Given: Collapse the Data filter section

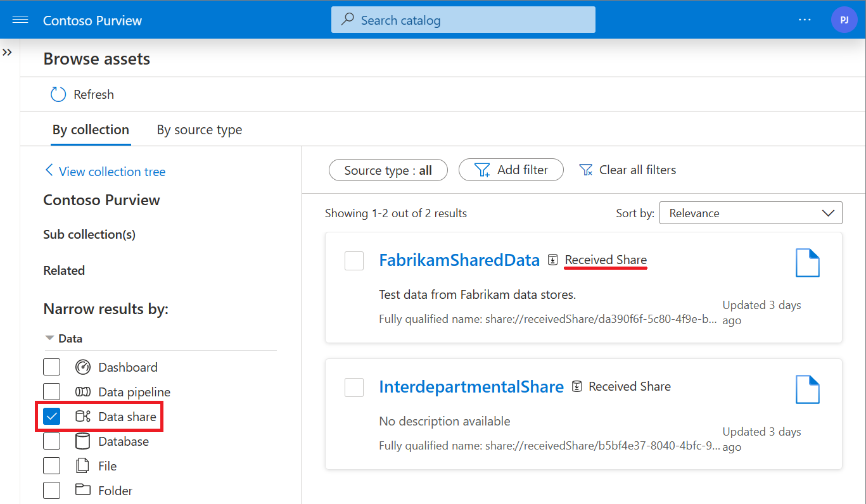Looking at the screenshot, I should point(49,337).
